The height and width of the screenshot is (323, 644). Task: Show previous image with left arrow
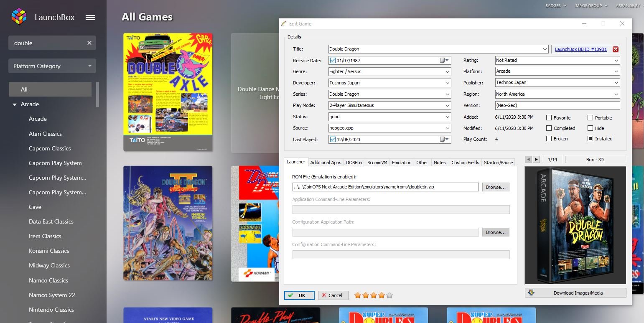click(x=529, y=160)
